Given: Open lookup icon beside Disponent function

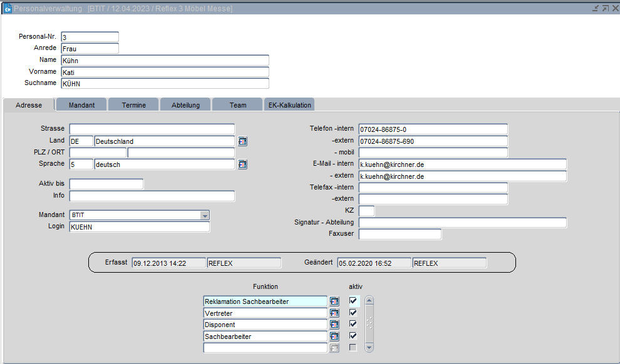Looking at the screenshot, I should point(334,325).
